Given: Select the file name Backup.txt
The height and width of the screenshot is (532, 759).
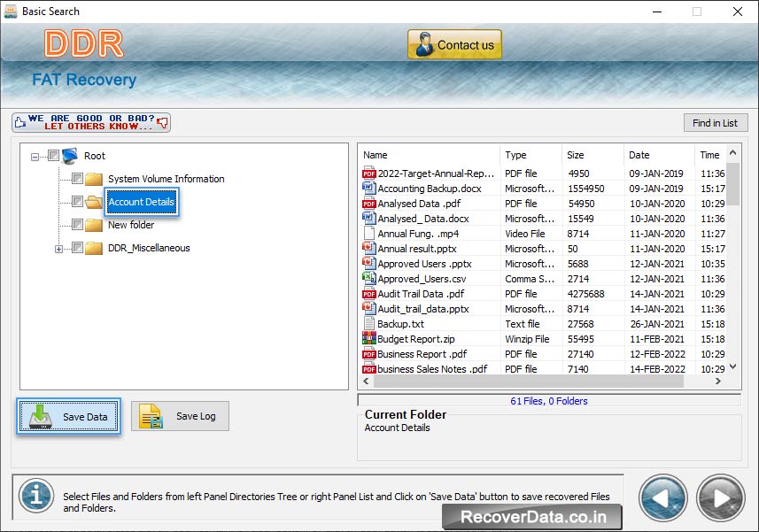Looking at the screenshot, I should click(401, 324).
